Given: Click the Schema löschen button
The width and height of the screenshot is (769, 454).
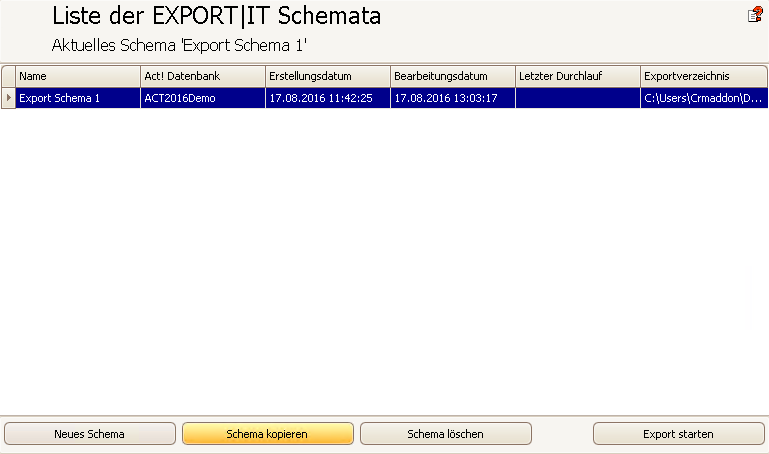Looking at the screenshot, I should pos(446,434).
